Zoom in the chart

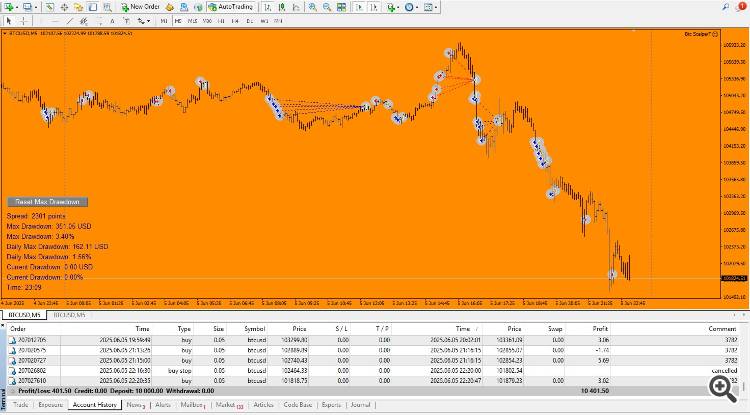(x=312, y=7)
